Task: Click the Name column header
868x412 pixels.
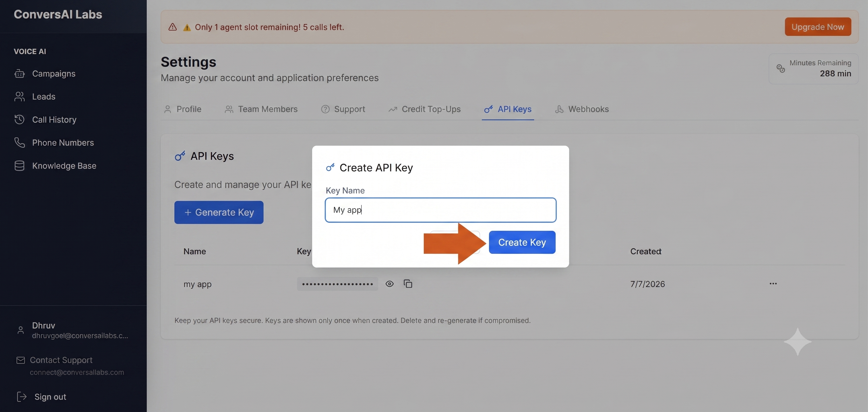Action: coord(195,251)
